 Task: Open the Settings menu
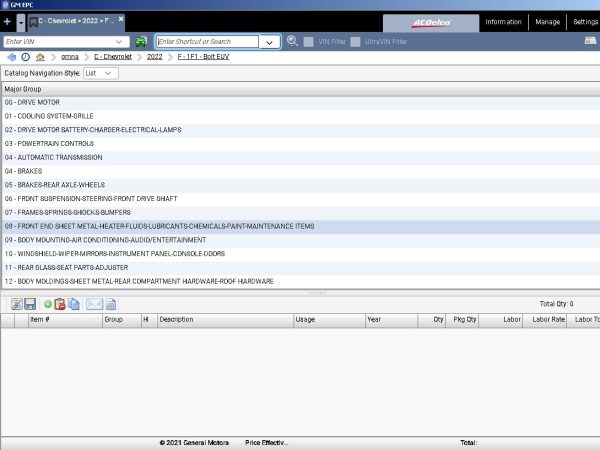585,22
